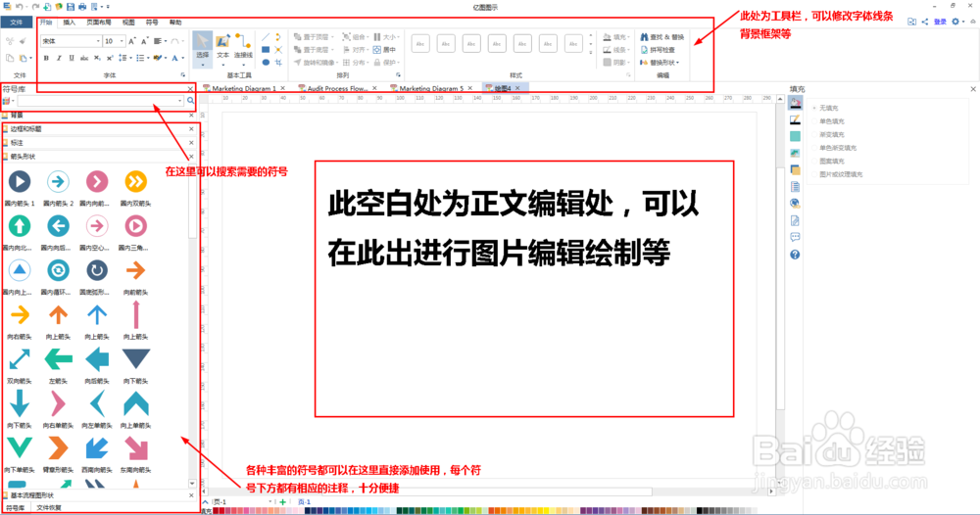Close the 箭头形状 library section
The width and height of the screenshot is (980, 515).
click(191, 156)
